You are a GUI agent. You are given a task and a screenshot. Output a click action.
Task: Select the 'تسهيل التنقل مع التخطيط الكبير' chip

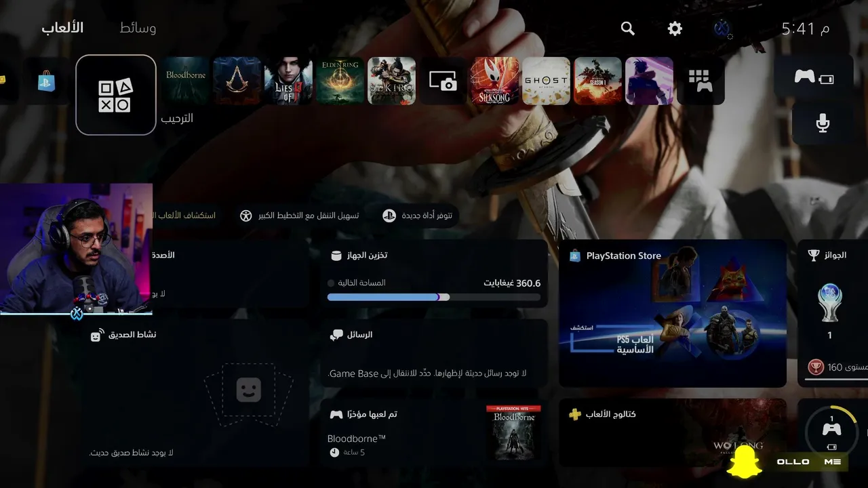pyautogui.click(x=300, y=216)
